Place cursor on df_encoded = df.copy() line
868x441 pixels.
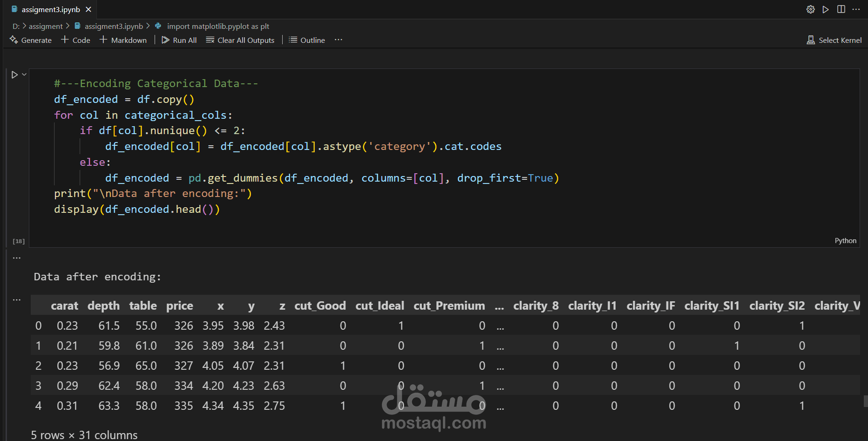(124, 99)
